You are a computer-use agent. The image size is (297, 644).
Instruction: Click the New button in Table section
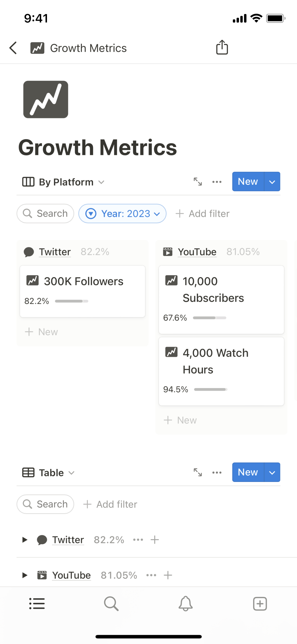(248, 472)
